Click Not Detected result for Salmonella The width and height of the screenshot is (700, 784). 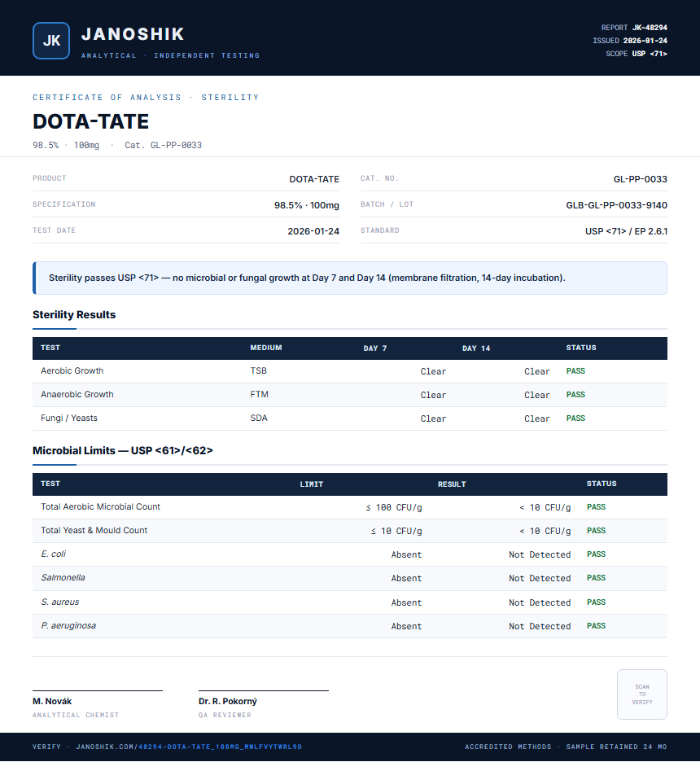click(540, 578)
